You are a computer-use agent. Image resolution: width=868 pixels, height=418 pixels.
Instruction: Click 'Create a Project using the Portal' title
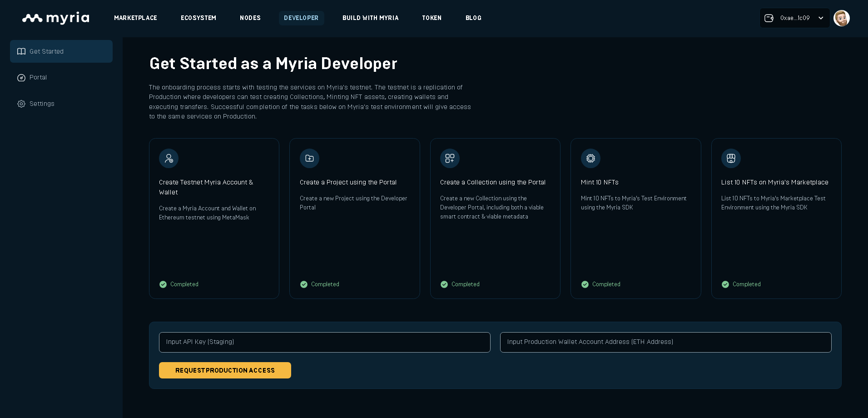(x=348, y=182)
